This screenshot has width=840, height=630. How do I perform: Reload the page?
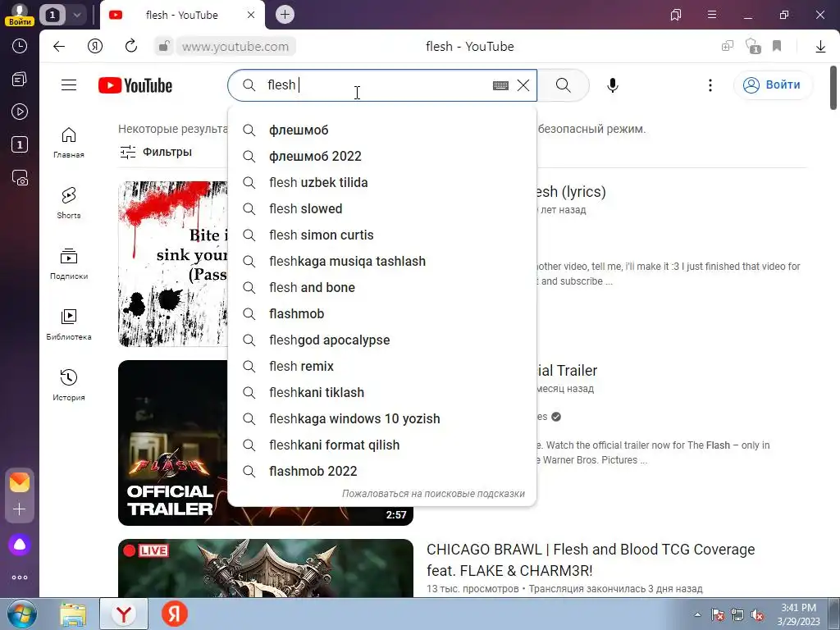click(x=131, y=47)
